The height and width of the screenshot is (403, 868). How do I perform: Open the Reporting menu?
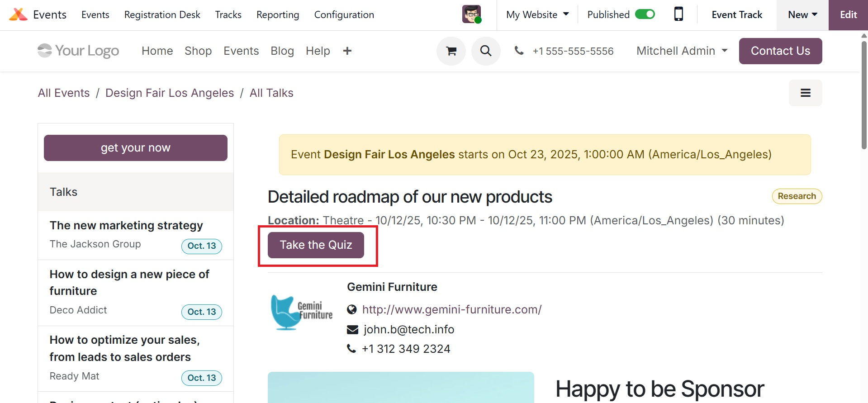coord(278,14)
